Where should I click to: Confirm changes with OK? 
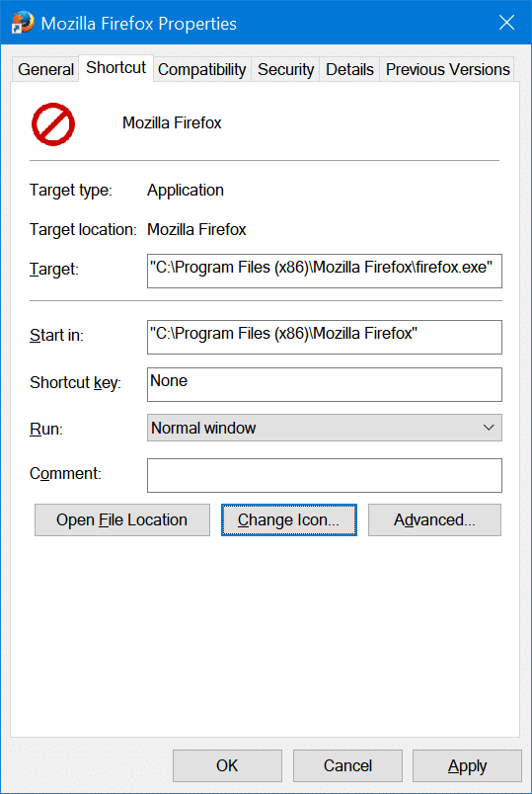pos(227,765)
